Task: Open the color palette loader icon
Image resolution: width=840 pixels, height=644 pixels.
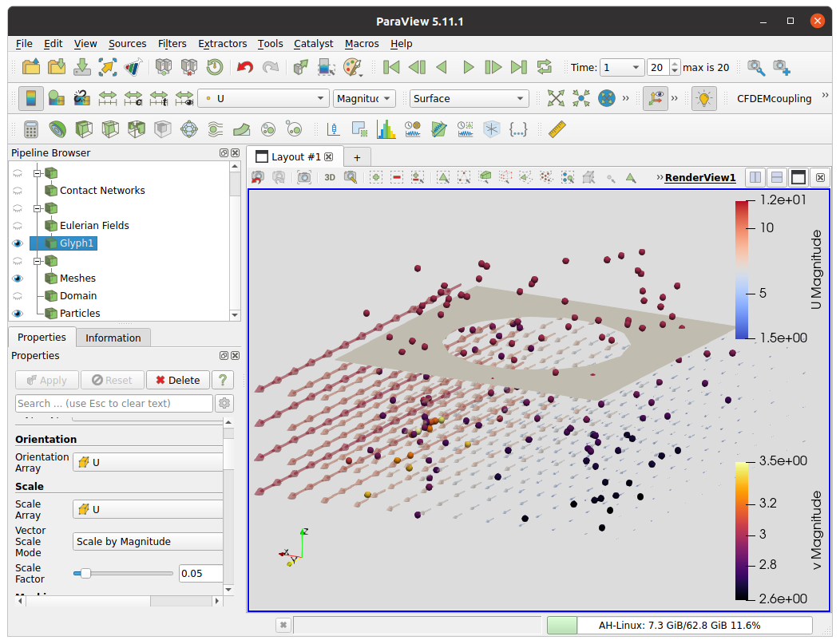Action: (352, 67)
